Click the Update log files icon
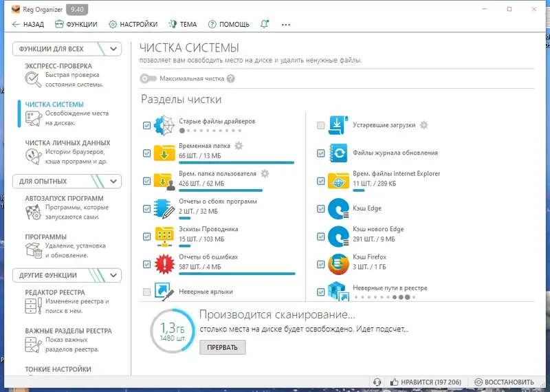Screen dimensions: 550x392 (x=338, y=153)
